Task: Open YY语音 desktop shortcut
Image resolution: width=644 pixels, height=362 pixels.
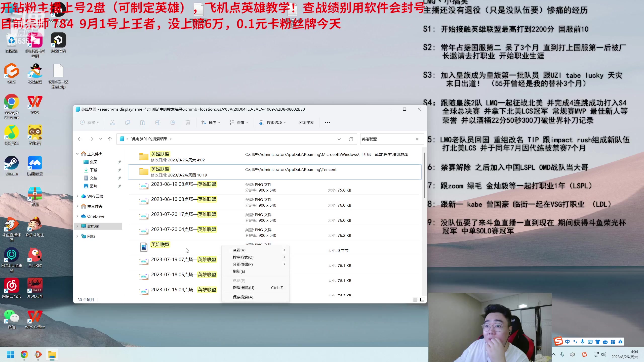Action: click(x=35, y=135)
